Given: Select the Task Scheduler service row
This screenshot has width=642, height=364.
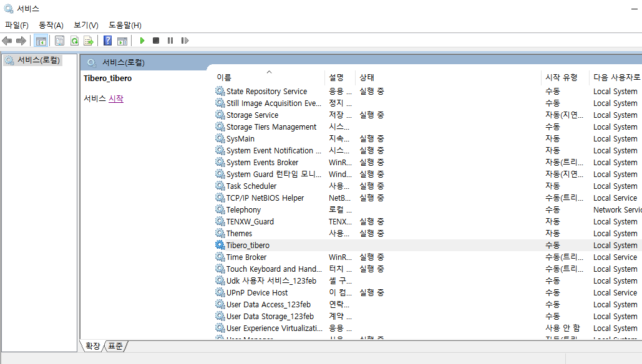Looking at the screenshot, I should coord(251,186).
